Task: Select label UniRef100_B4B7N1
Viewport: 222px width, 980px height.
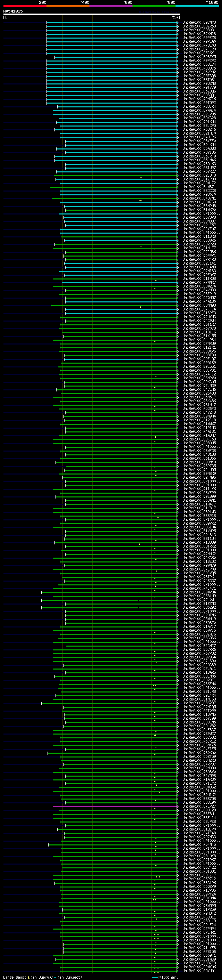Action: click(x=199, y=199)
